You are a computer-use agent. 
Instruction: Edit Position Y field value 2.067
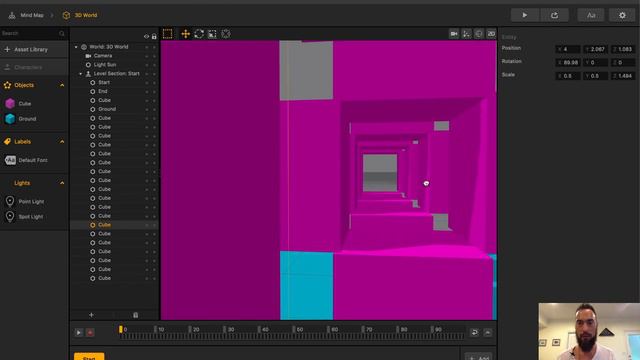click(595, 49)
